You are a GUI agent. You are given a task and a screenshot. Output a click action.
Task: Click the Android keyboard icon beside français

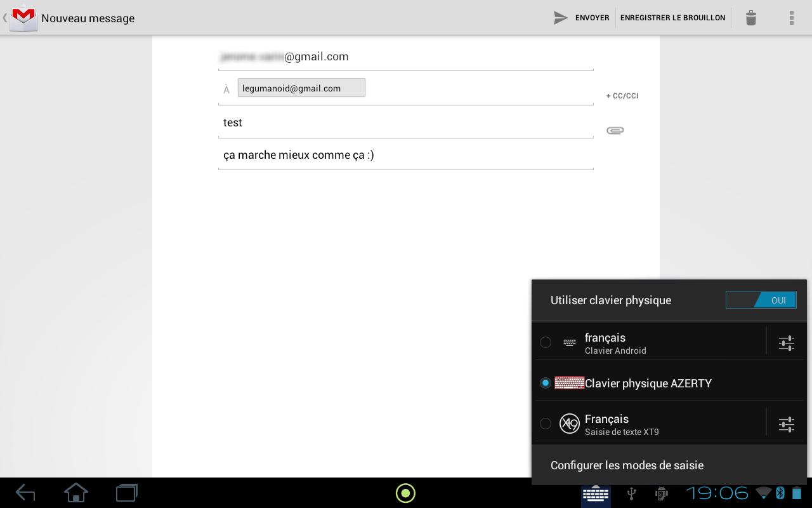click(570, 343)
